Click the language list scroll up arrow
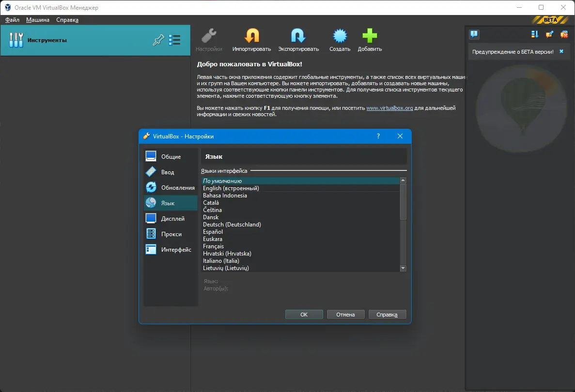The image size is (575, 392). point(403,180)
